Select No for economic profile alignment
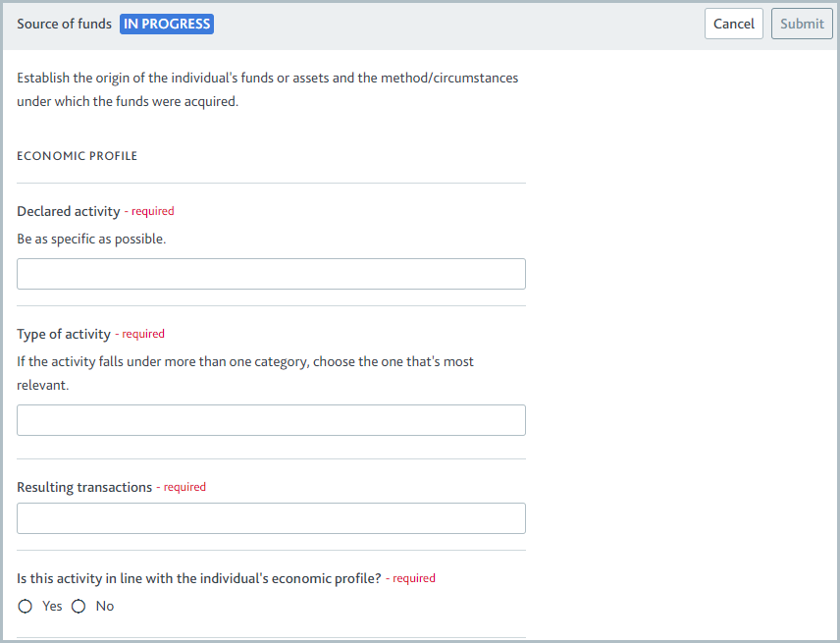 79,606
